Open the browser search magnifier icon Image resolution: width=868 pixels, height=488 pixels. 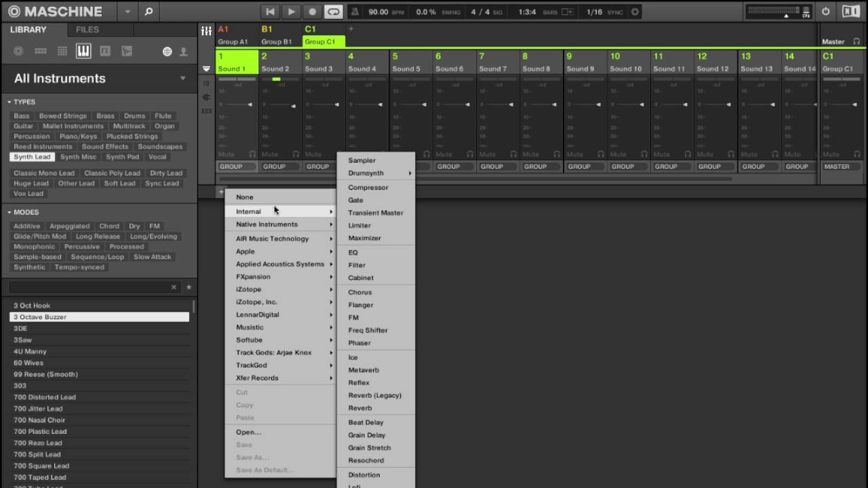149,12
